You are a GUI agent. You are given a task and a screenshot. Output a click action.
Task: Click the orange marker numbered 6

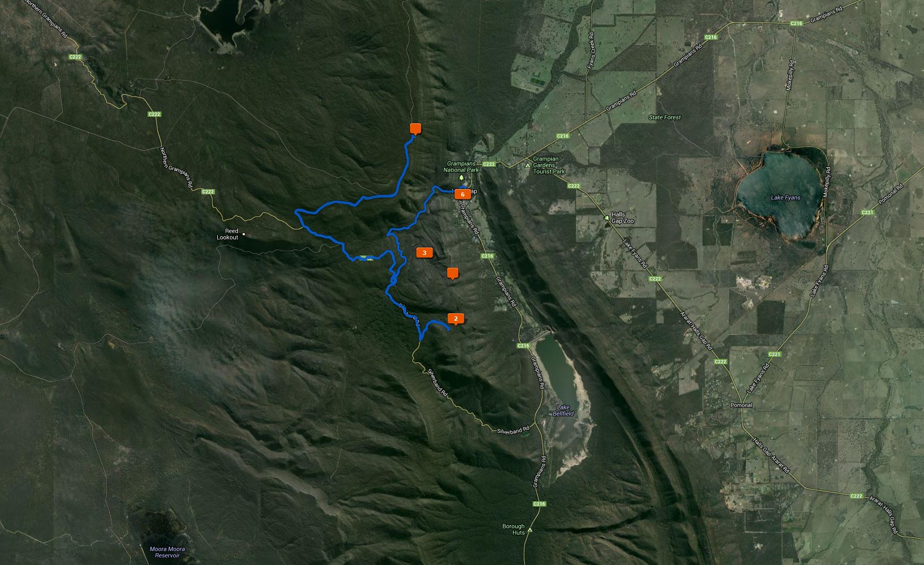463,194
